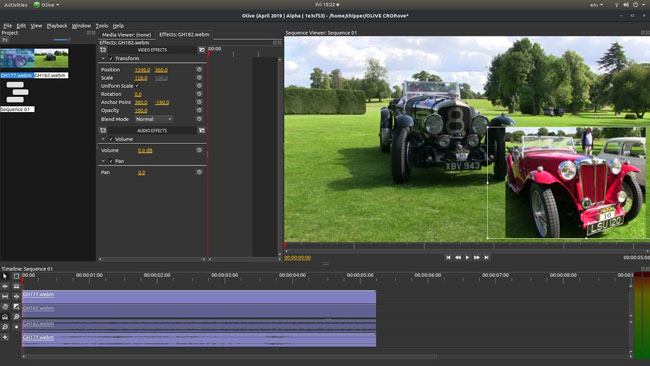The image size is (650, 366).
Task: Click add video effect icon left of VIDEO EFFECTS
Action: pos(103,50)
